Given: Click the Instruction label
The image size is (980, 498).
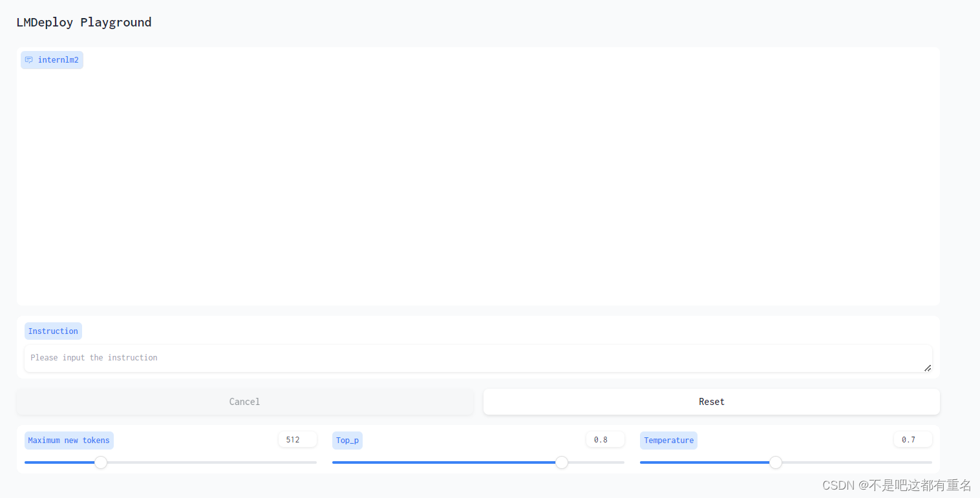Looking at the screenshot, I should [x=53, y=331].
